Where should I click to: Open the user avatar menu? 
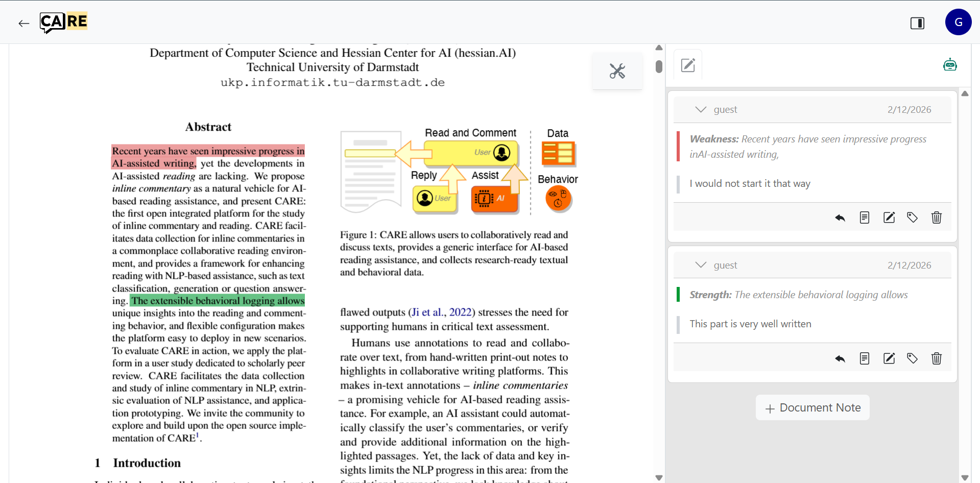[958, 22]
